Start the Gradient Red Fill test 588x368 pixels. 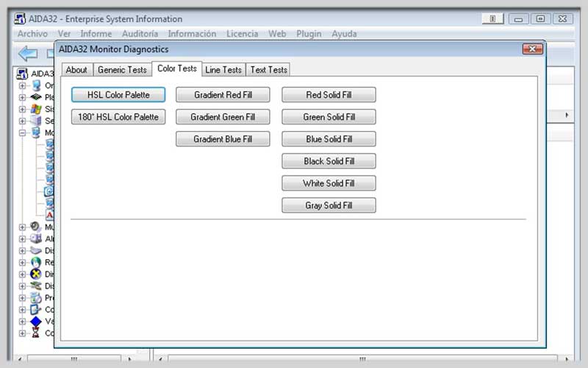[x=223, y=95]
